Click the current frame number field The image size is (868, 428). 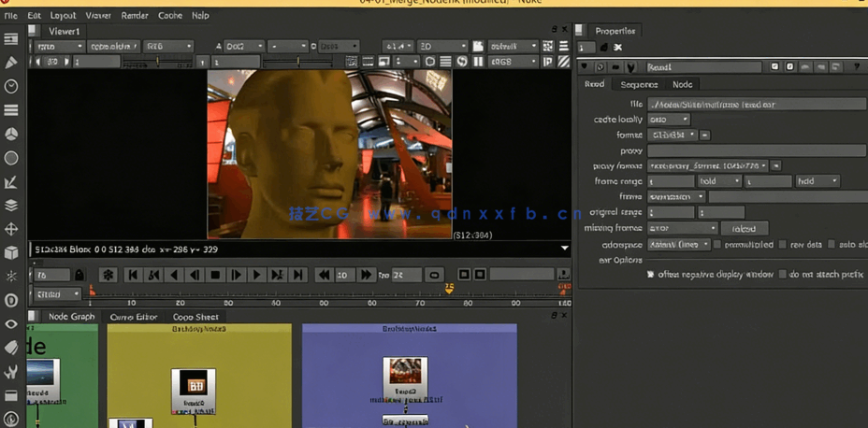52,275
